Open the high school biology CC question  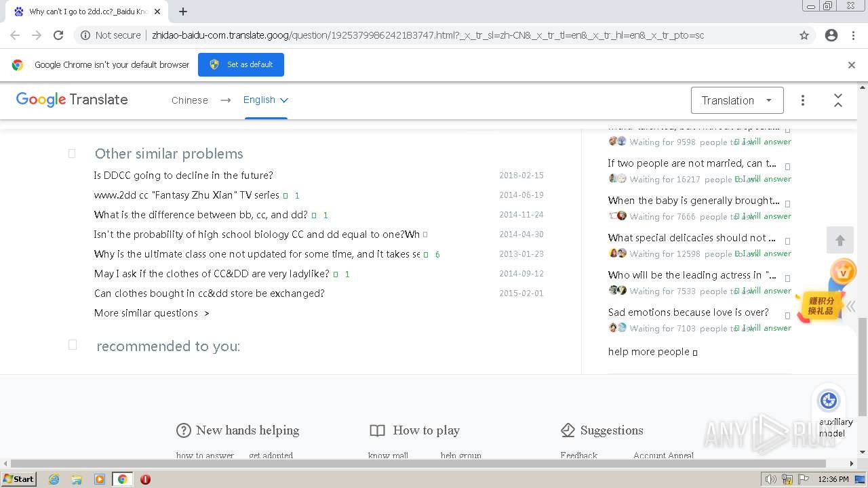[x=256, y=234]
